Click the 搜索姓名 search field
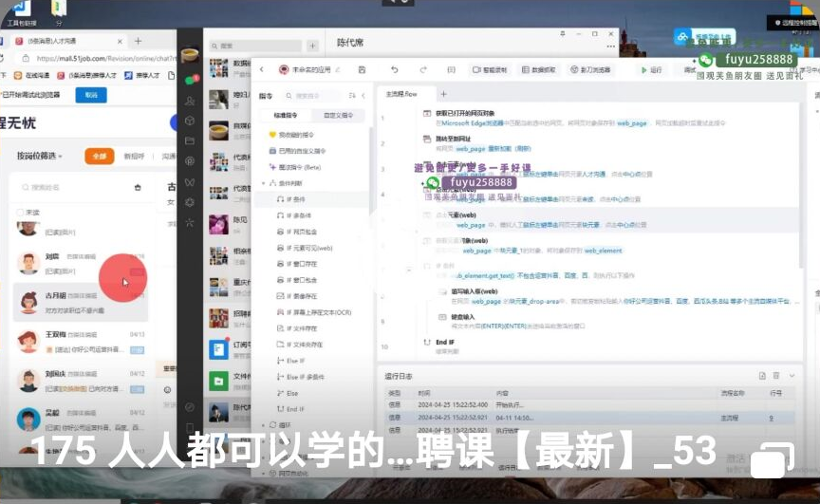820x504 pixels. 76,187
